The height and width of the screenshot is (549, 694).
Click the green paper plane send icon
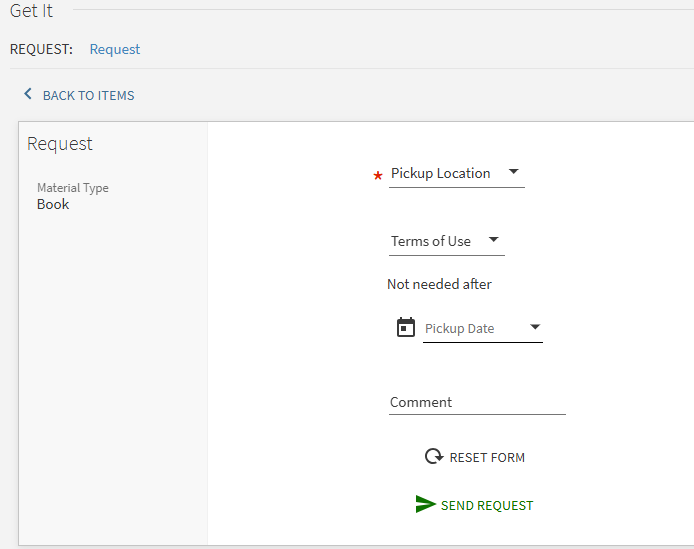[426, 505]
